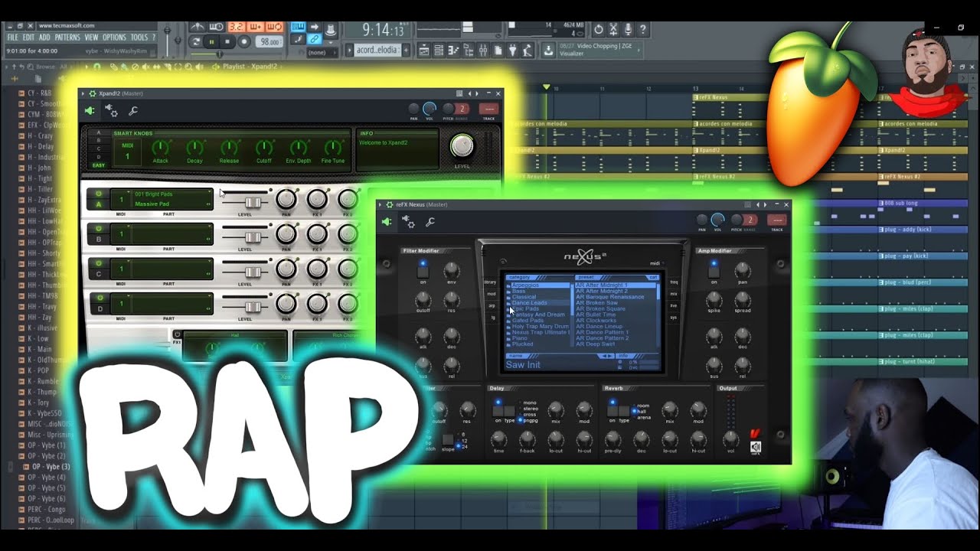
Task: Stop playback with the transport stop button
Action: pos(227,41)
